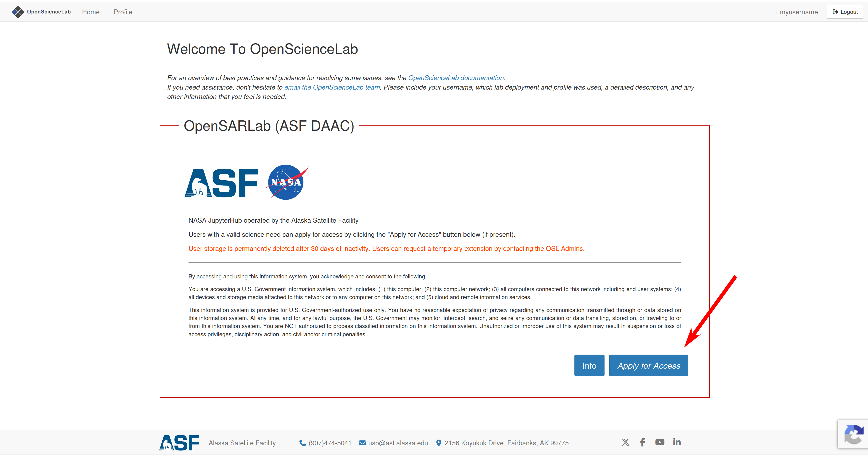The image size is (868, 455).
Task: Click the phone icon in the footer
Action: click(x=302, y=443)
